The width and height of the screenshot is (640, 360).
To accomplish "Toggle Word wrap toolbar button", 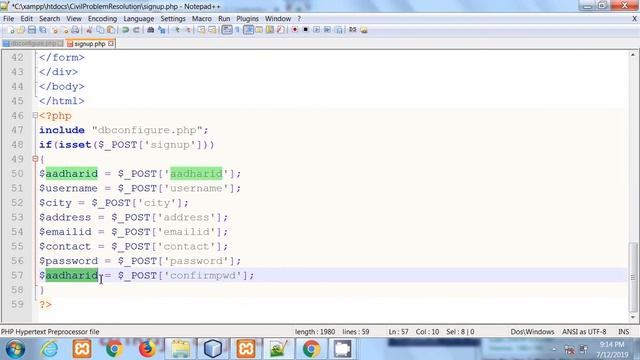I will click(x=227, y=30).
